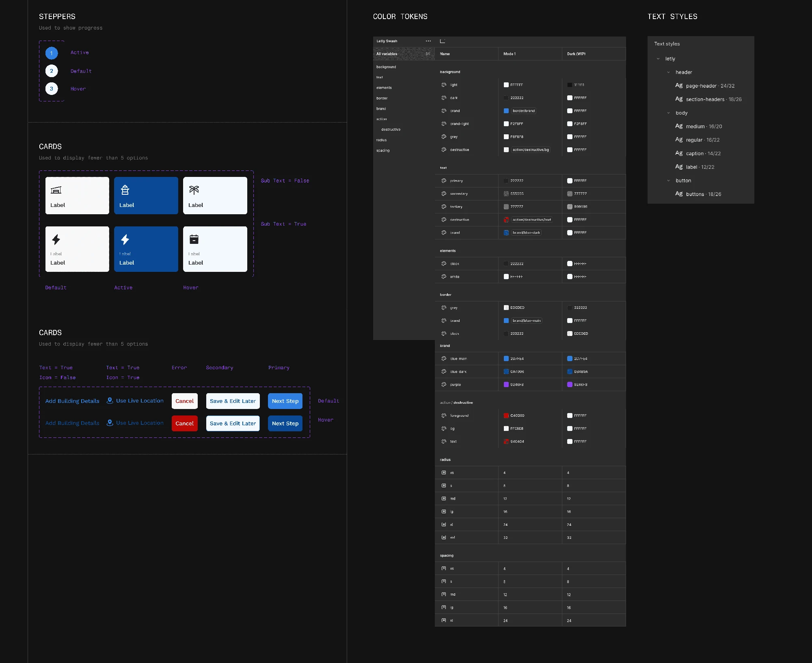Click the lighthouse icon on the blue card
The width and height of the screenshot is (812, 663).
tap(125, 190)
